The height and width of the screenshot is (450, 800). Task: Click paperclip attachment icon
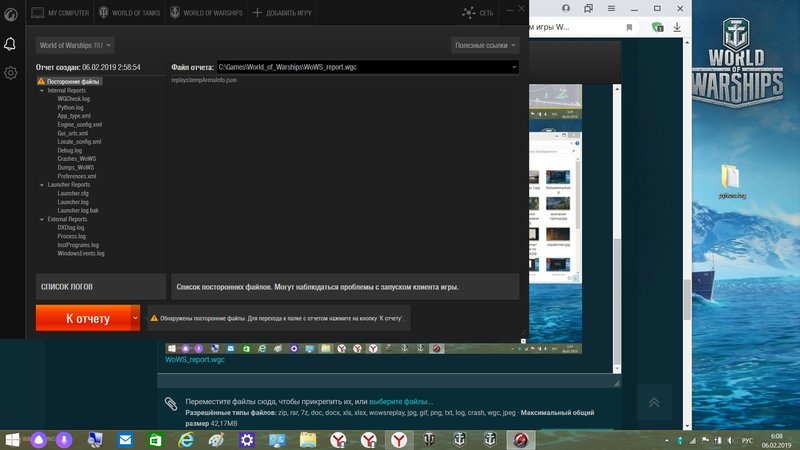point(171,404)
